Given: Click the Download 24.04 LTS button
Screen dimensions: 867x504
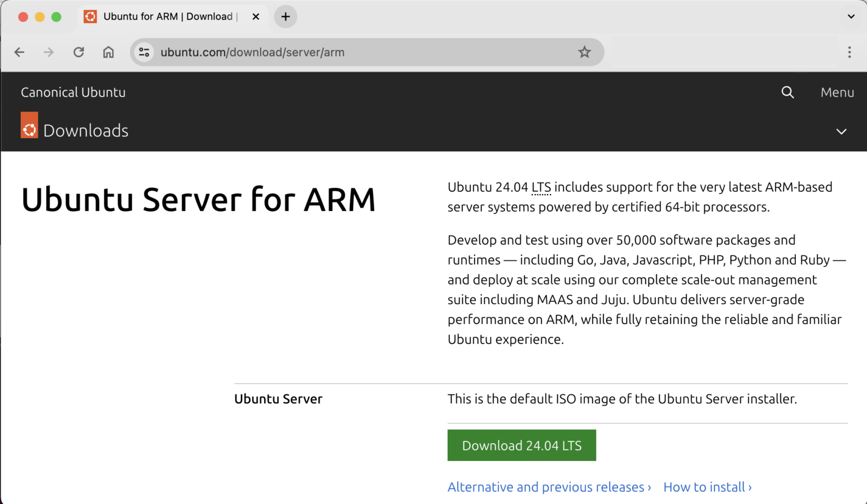Looking at the screenshot, I should point(522,445).
